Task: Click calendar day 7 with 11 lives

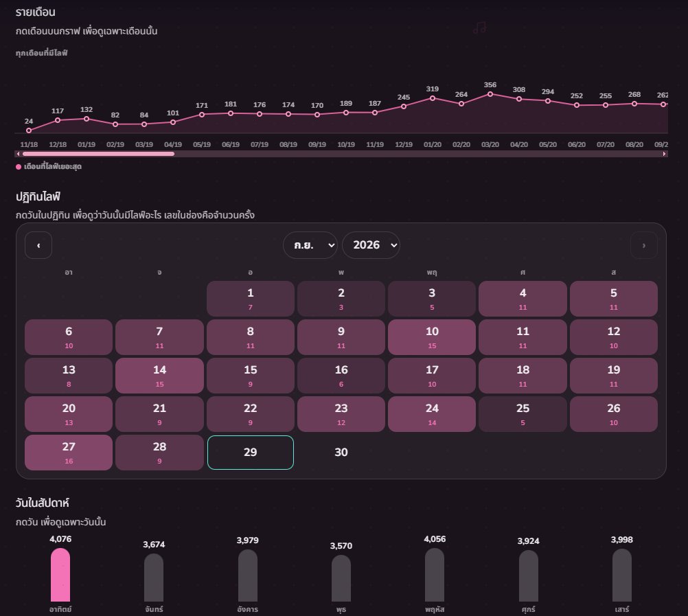Action: coord(160,337)
